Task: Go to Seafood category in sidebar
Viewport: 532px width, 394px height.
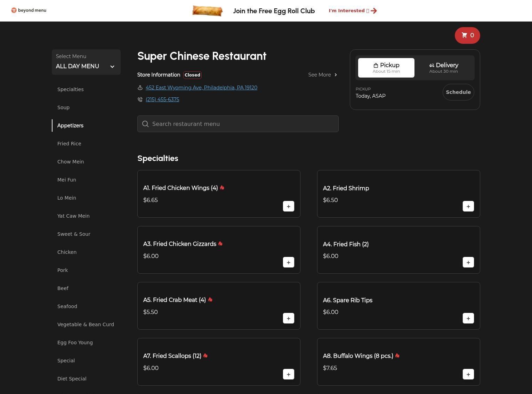Action: tap(67, 306)
